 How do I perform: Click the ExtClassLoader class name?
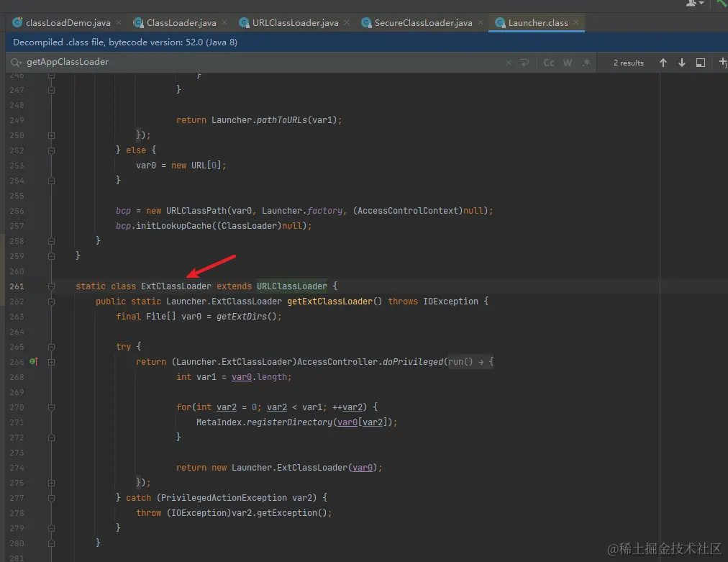point(176,286)
